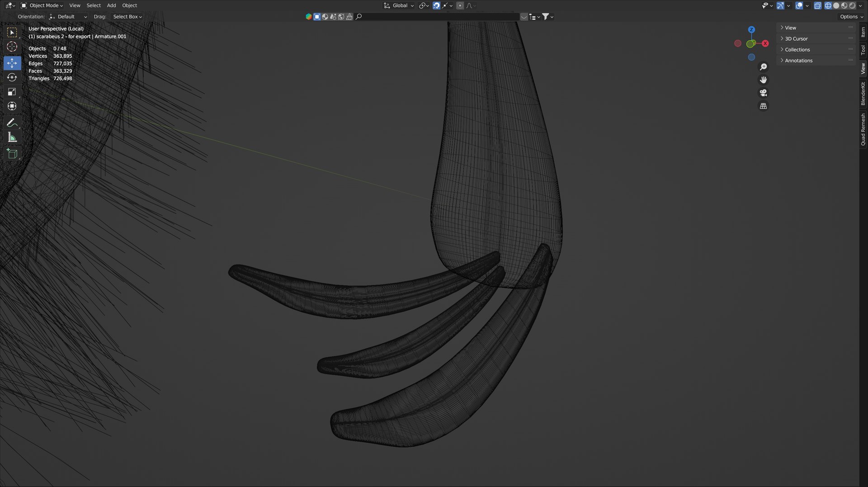Viewport: 868px width, 487px height.
Task: Switch to material preview shading
Action: tap(844, 5)
